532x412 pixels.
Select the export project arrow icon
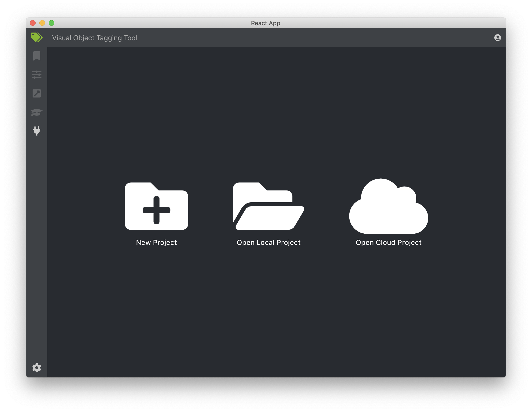[37, 93]
